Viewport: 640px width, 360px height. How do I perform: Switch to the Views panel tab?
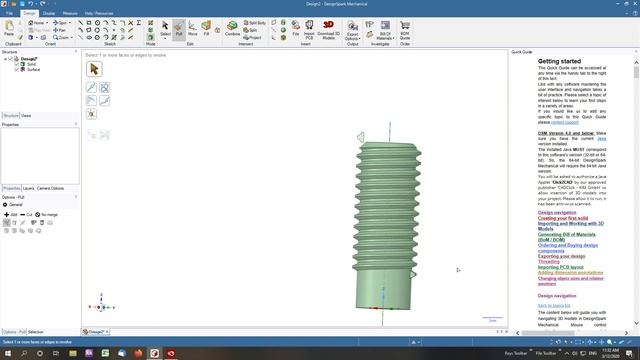click(x=26, y=116)
